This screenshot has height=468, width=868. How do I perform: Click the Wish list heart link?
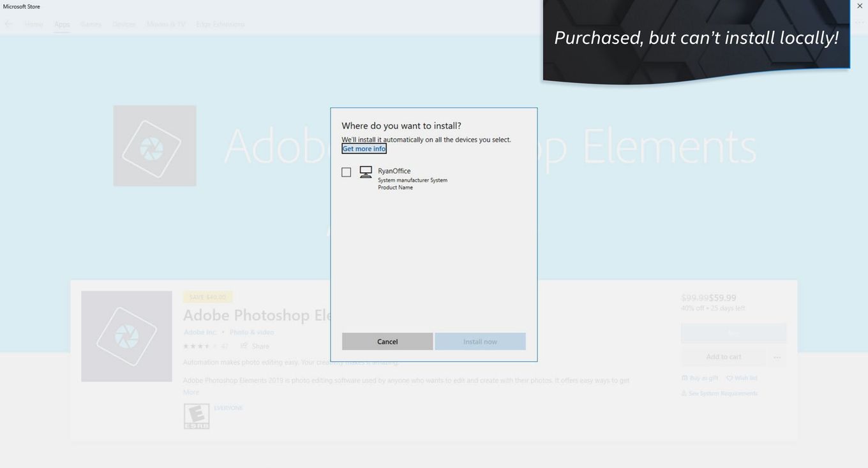coord(742,378)
